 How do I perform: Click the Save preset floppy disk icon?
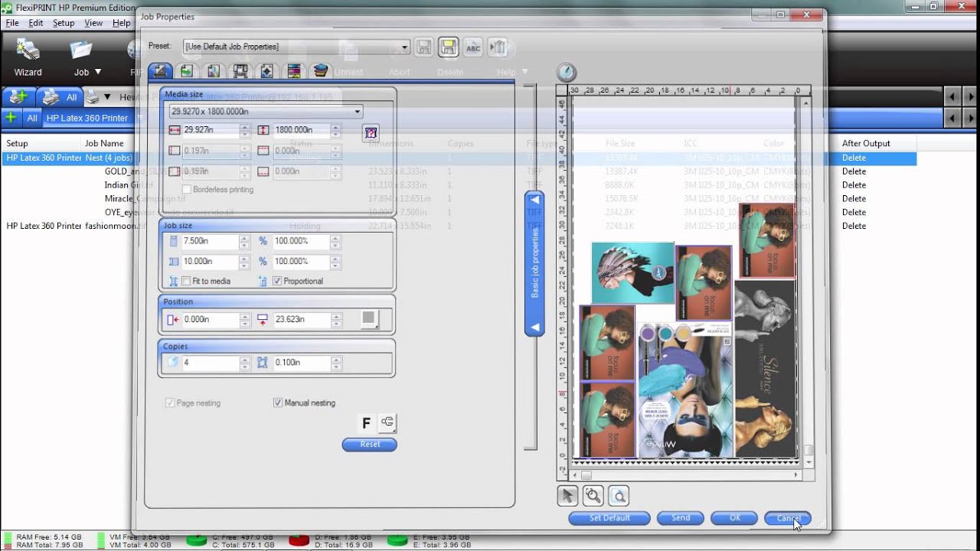click(423, 47)
